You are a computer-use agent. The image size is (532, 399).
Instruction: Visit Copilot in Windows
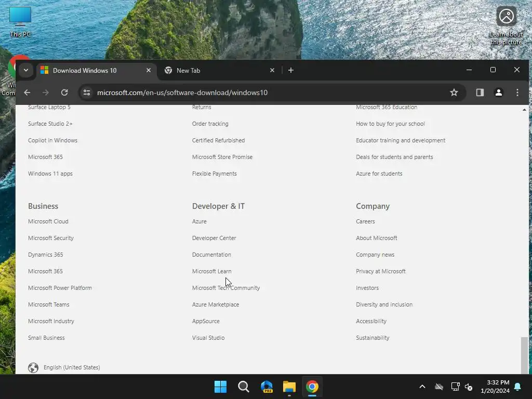point(52,140)
